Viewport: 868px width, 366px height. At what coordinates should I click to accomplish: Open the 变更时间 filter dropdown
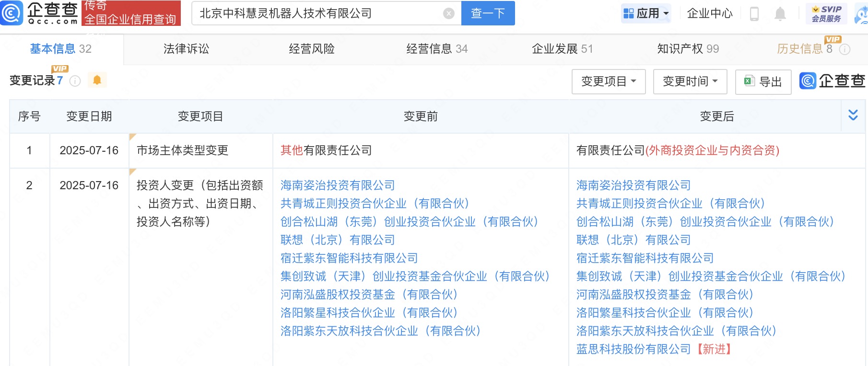pyautogui.click(x=690, y=81)
